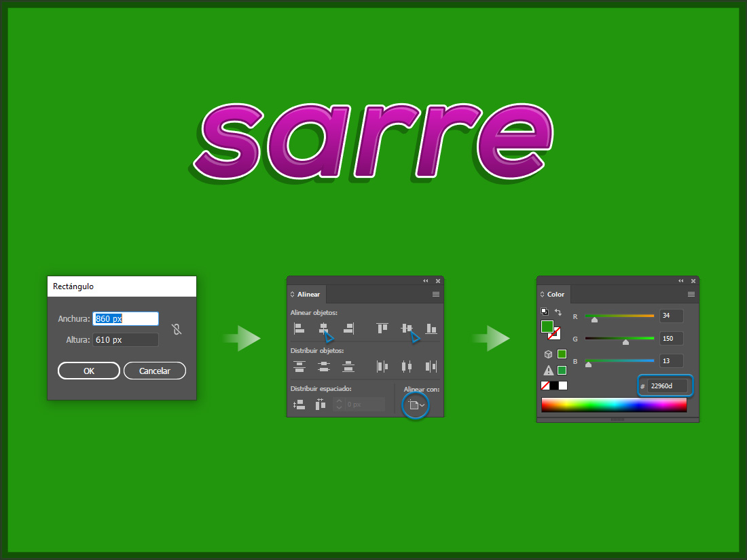Collapse the Alinear panel with double arrows
Viewport: 747px width, 560px height.
tap(426, 281)
